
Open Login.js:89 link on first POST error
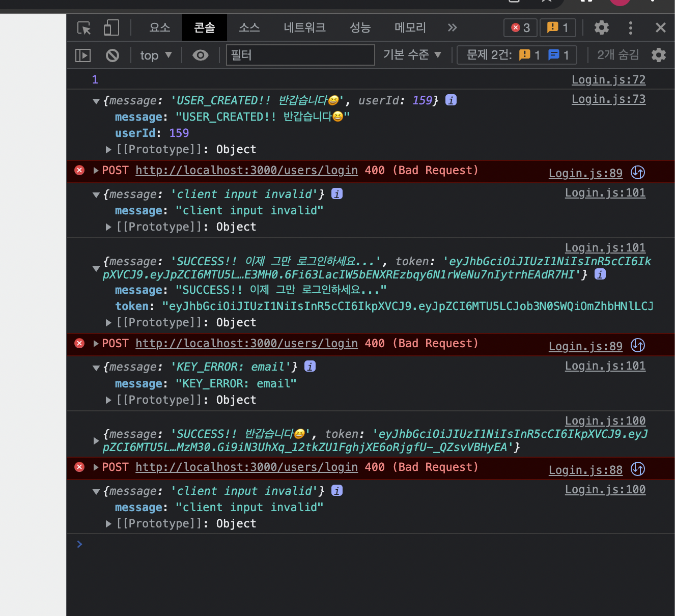point(585,174)
